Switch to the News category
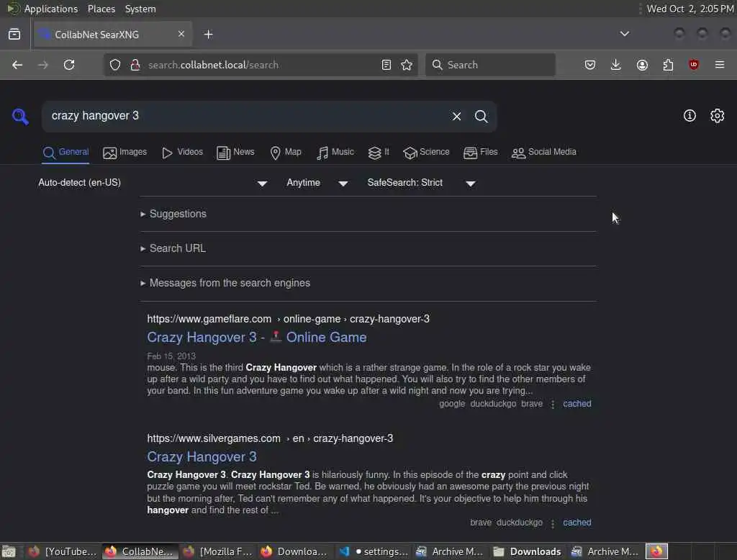Screen dimensions: 737x560 pos(235,153)
